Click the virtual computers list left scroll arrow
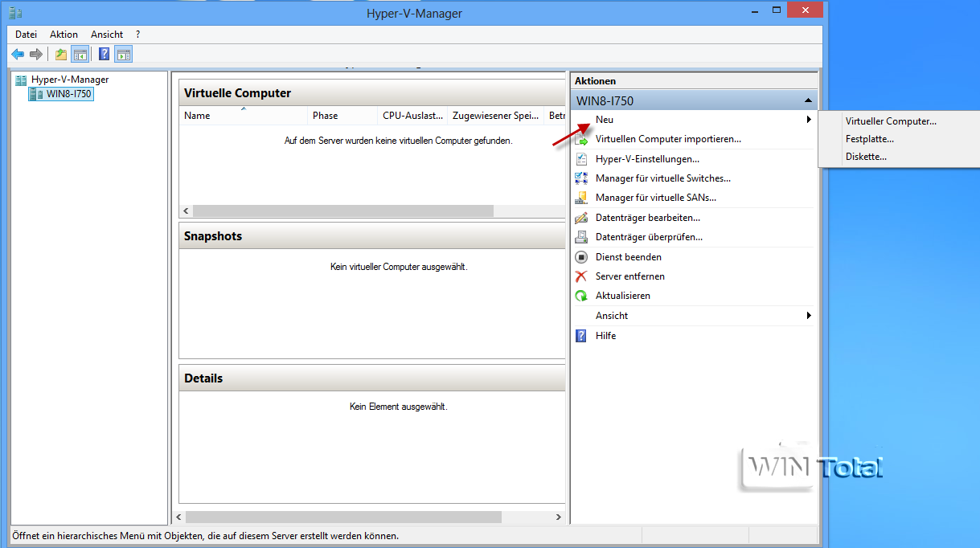 [186, 211]
